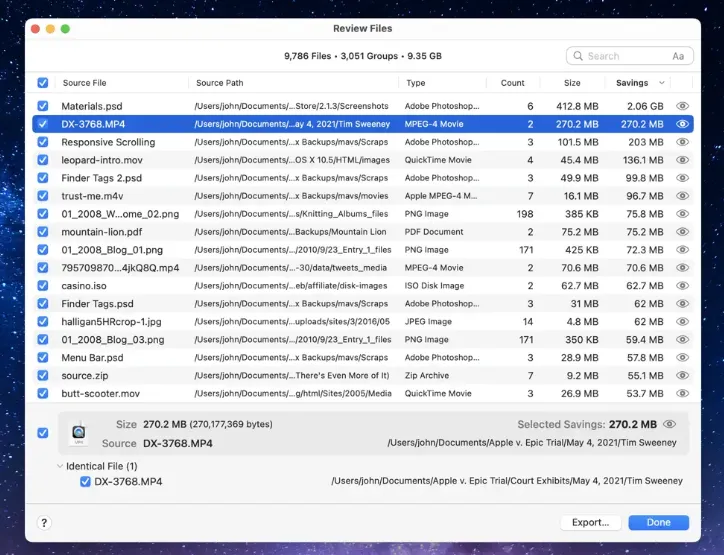The width and height of the screenshot is (724, 555).
Task: Click the Savings sort direction chevron
Action: coord(662,83)
